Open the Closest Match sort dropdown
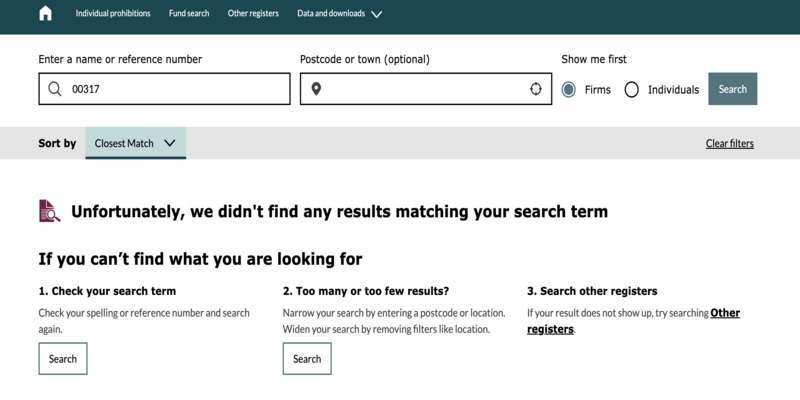This screenshot has height=400, width=800. (136, 143)
